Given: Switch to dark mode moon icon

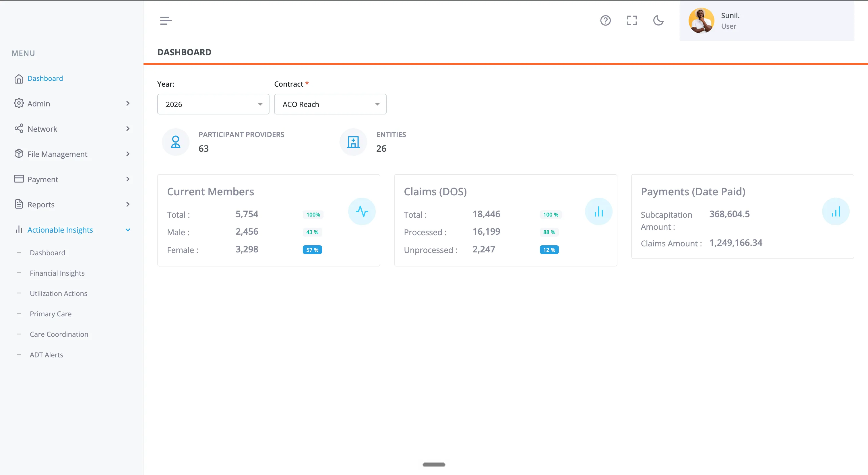Looking at the screenshot, I should point(658,21).
